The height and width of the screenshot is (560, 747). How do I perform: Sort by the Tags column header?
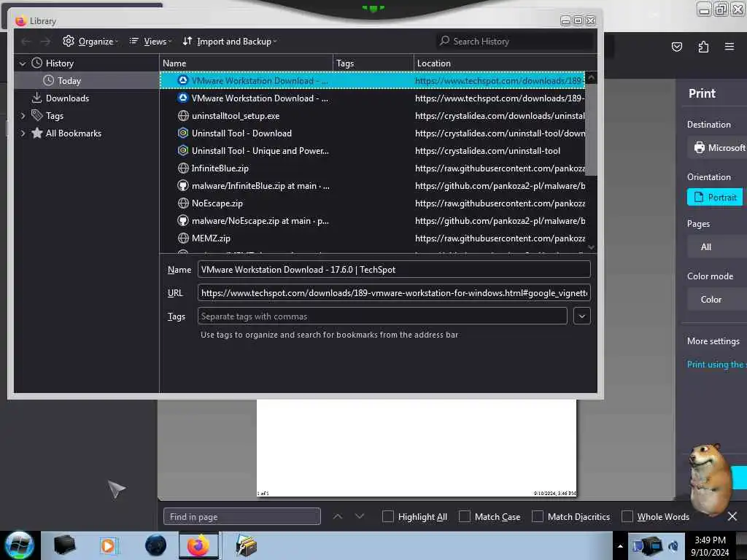pos(373,63)
